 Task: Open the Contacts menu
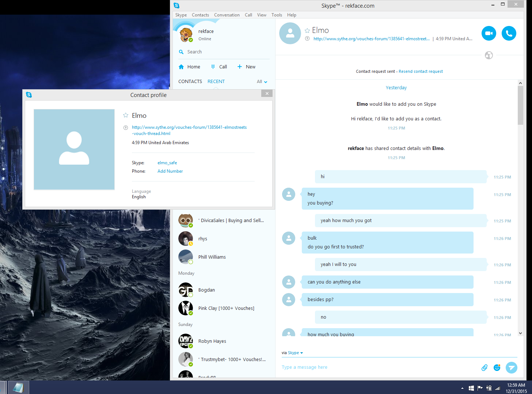click(x=200, y=15)
